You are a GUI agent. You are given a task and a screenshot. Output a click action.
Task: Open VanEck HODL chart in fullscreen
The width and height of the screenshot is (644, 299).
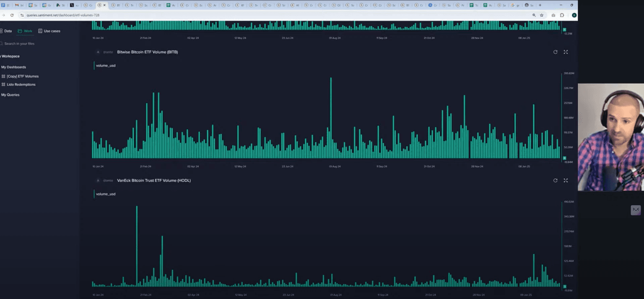coord(566,180)
